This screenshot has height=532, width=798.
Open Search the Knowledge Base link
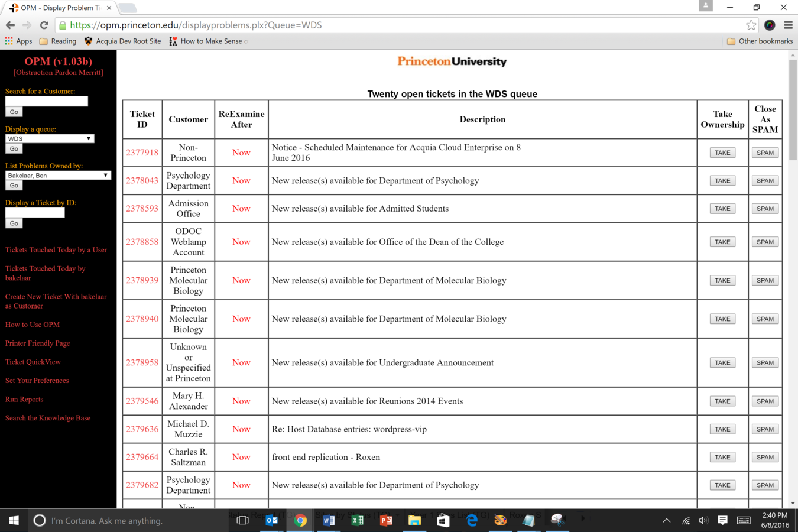(x=48, y=418)
